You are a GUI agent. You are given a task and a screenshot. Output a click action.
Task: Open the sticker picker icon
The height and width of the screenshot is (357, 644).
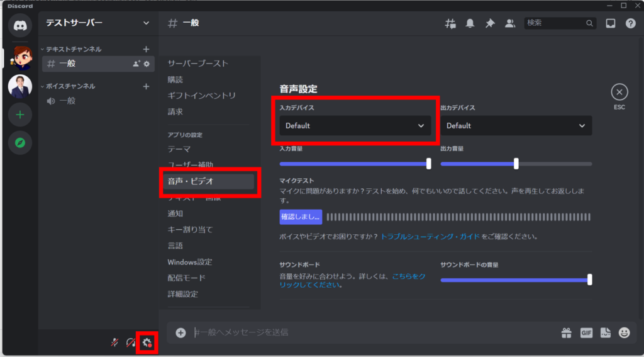(x=606, y=332)
